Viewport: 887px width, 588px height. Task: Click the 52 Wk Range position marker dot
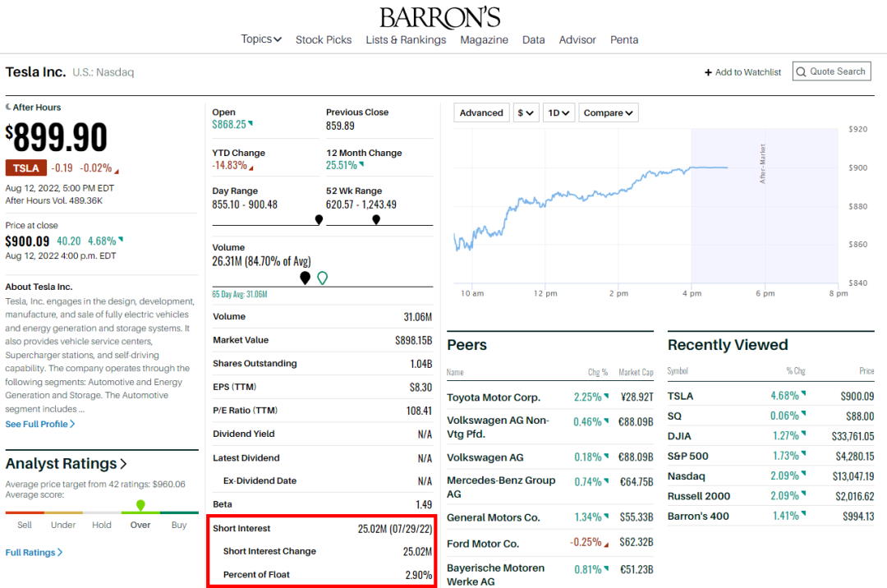click(376, 219)
